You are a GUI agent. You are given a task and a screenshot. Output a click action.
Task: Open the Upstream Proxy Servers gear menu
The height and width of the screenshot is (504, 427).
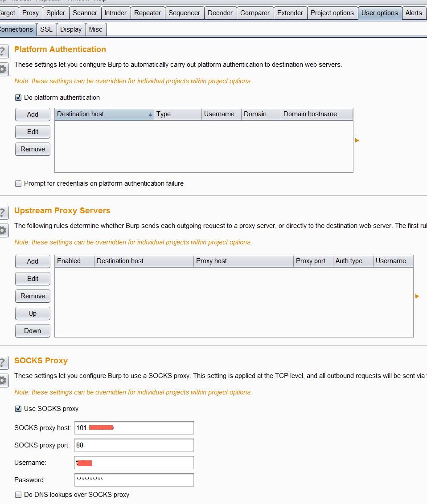pyautogui.click(x=3, y=231)
